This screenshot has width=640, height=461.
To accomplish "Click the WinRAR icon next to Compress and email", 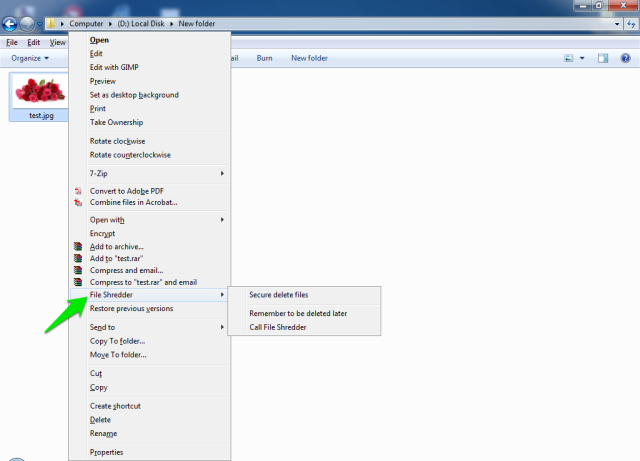I will (78, 270).
